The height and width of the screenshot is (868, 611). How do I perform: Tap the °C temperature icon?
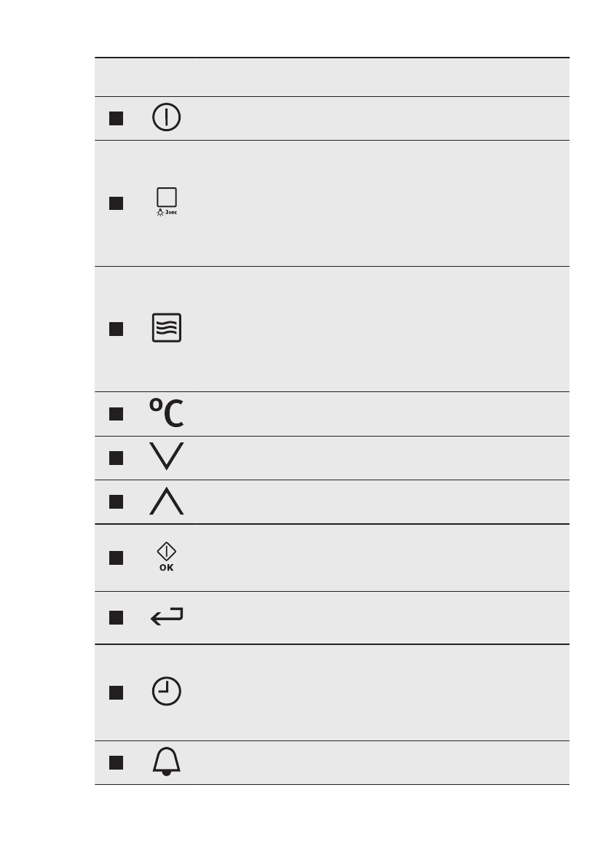(x=167, y=413)
